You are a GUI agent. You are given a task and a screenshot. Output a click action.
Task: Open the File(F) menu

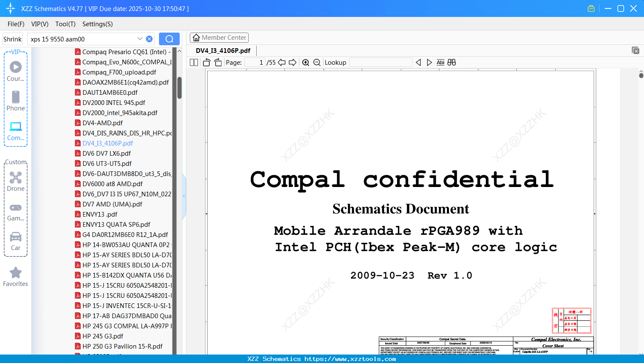click(x=16, y=24)
